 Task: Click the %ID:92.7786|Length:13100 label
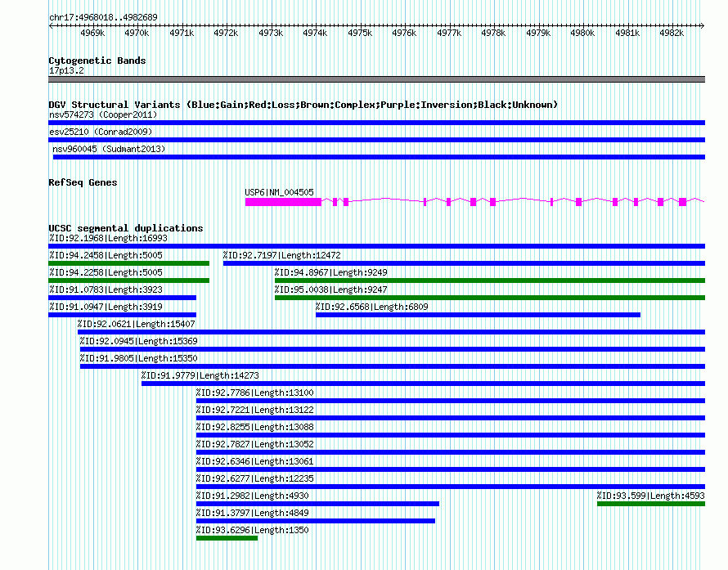click(255, 393)
